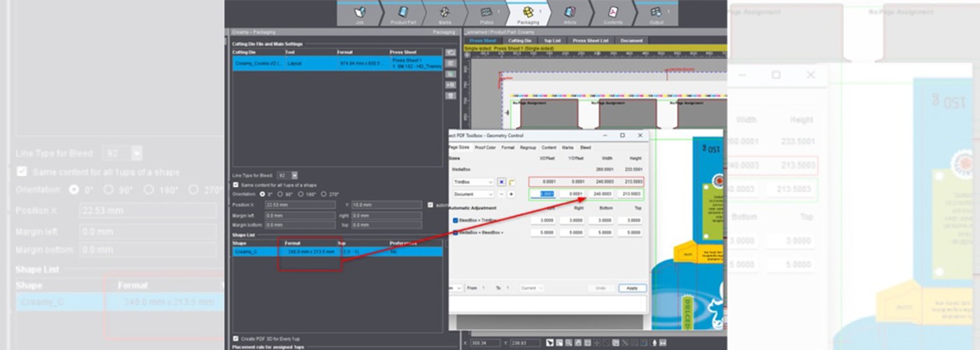Click the minus button in Document row
This screenshot has height=350, width=980.
501,194
